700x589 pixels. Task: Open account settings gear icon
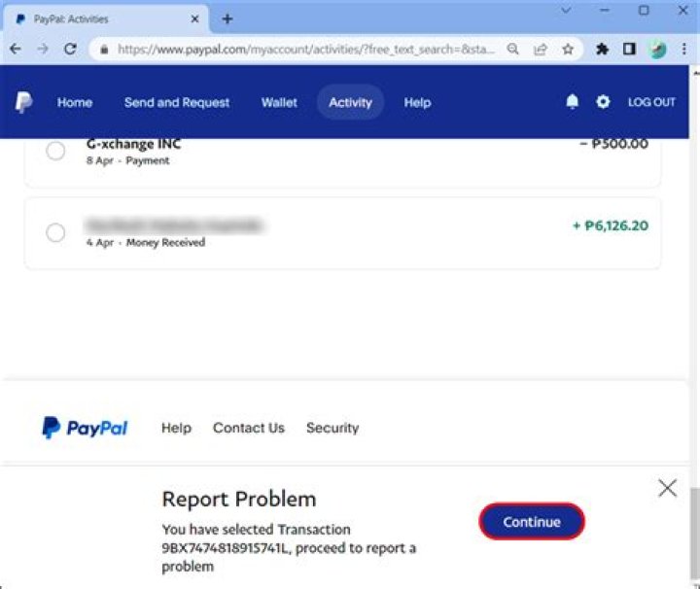click(603, 102)
